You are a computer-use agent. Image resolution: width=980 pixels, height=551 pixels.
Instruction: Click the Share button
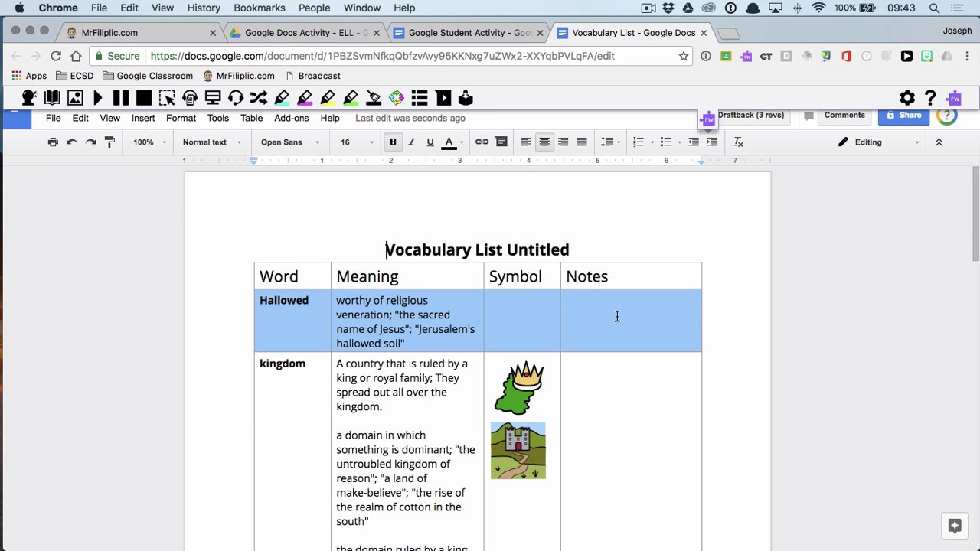[903, 116]
